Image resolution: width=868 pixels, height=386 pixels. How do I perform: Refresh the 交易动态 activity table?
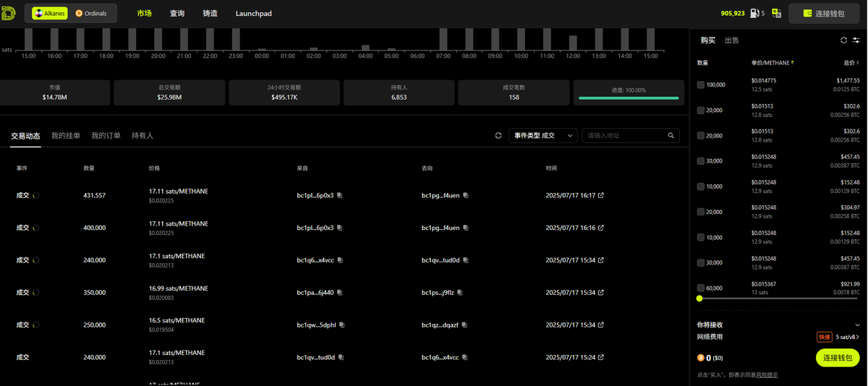pyautogui.click(x=498, y=135)
